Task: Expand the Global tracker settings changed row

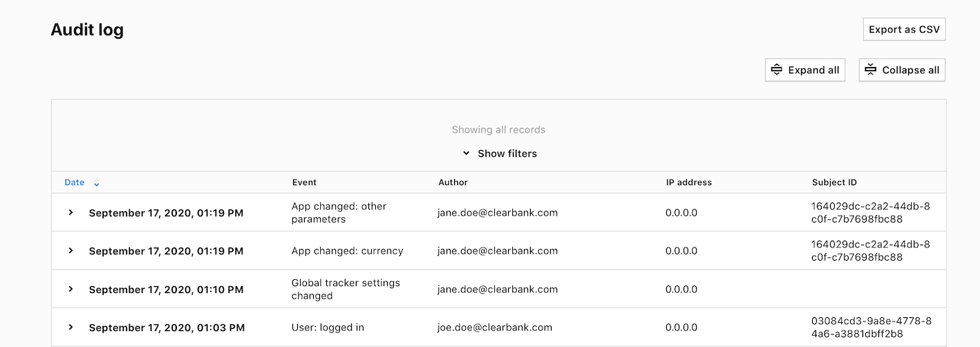Action: tap(70, 290)
